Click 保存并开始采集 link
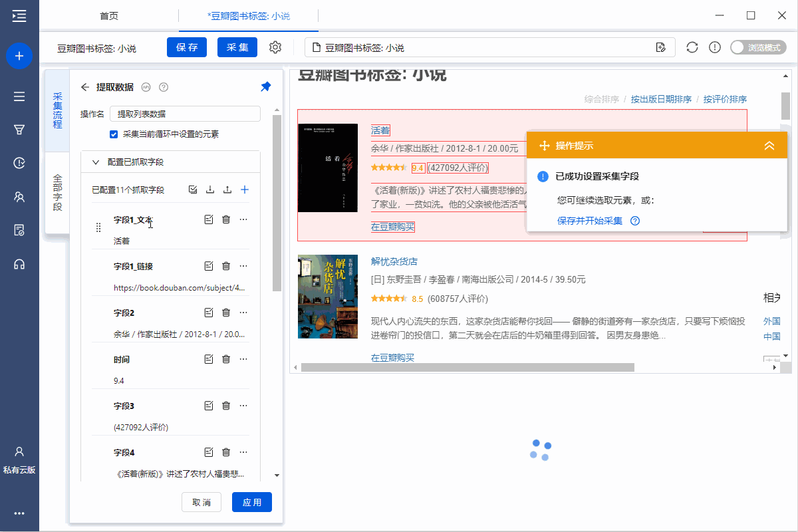The width and height of the screenshot is (798, 532). (590, 221)
